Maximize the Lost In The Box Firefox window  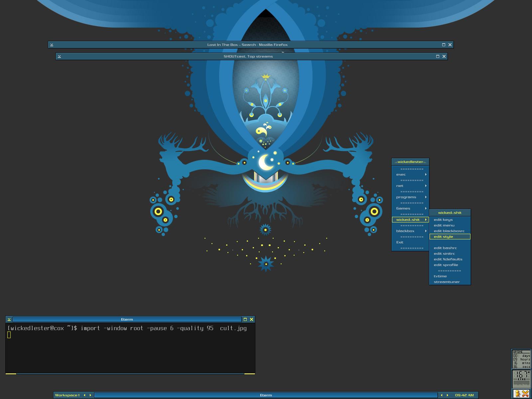444,45
